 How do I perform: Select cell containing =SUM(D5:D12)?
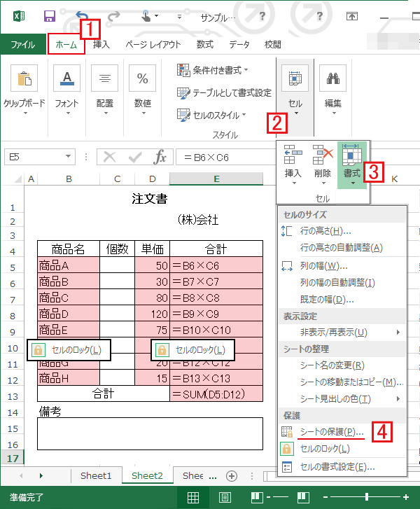[216, 394]
